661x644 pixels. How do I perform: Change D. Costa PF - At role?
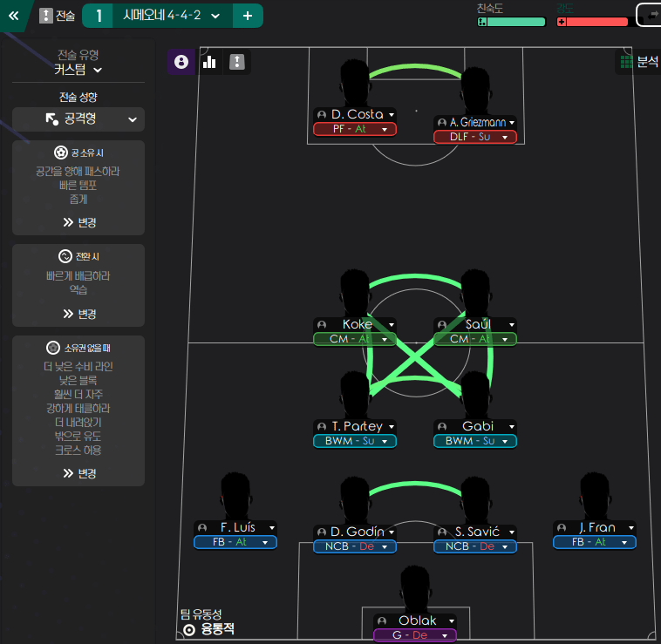click(x=355, y=129)
